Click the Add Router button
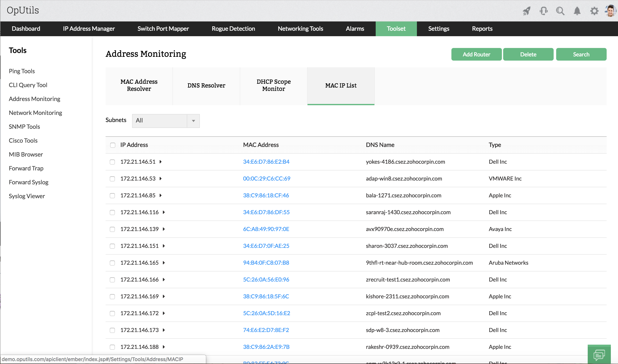This screenshot has height=364, width=618. pos(476,54)
